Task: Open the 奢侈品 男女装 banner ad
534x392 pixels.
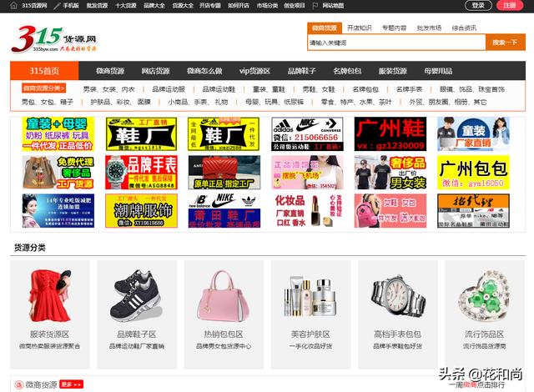Action: point(390,173)
